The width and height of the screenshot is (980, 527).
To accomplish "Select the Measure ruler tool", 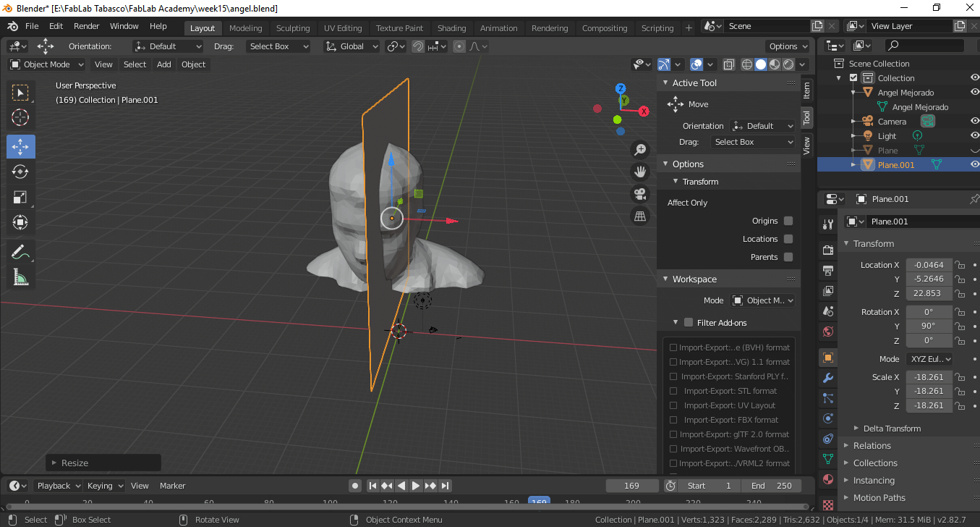I will click(x=20, y=277).
